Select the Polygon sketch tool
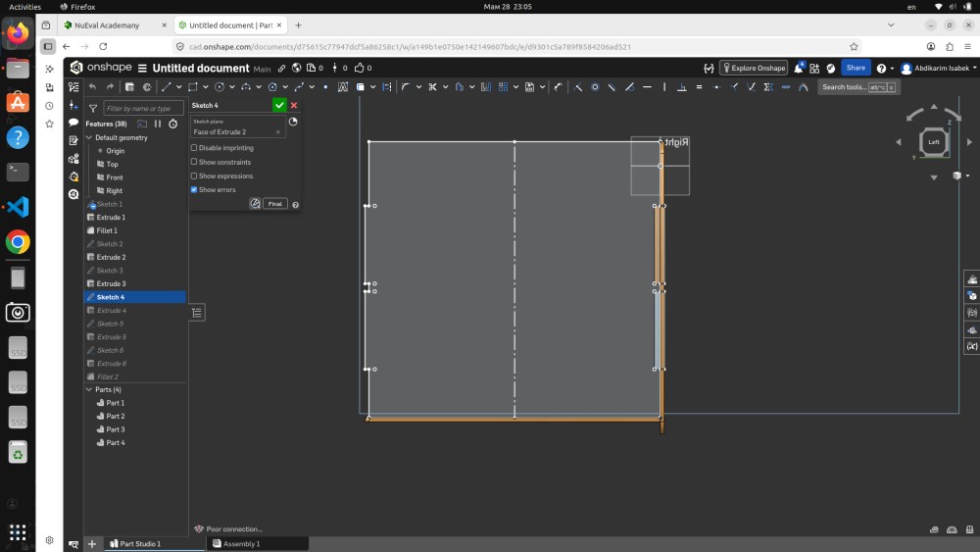This screenshot has width=980, height=552. tap(272, 87)
